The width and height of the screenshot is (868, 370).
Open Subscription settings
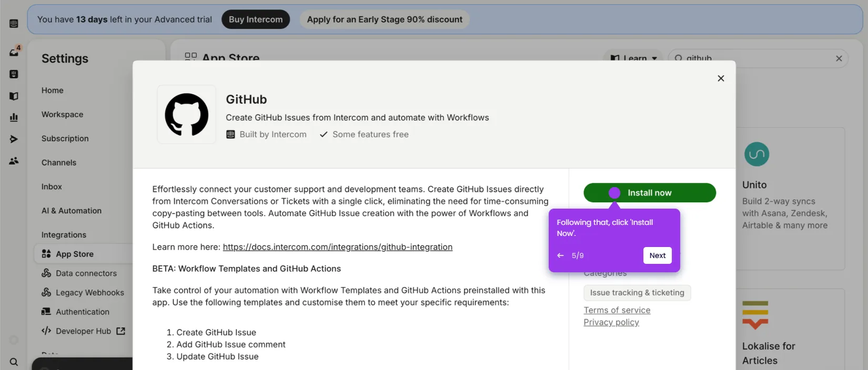click(x=65, y=139)
